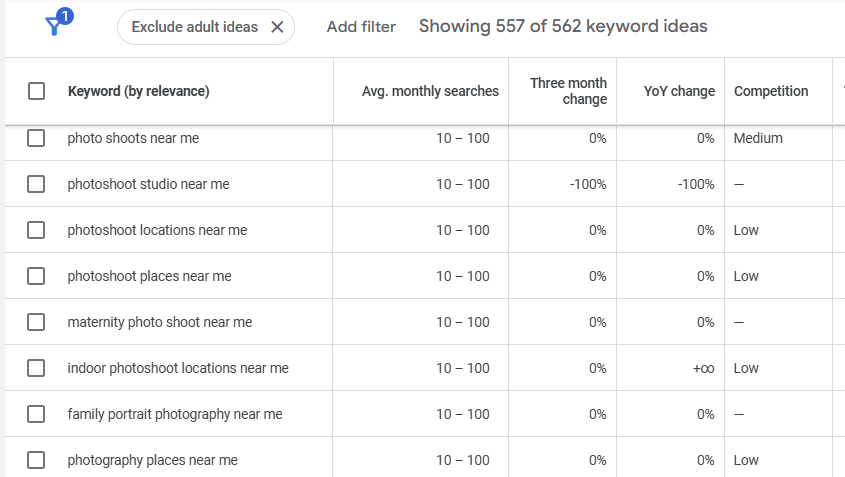Click the Exclude adult ideas chip
This screenshot has height=477, width=845.
(195, 27)
